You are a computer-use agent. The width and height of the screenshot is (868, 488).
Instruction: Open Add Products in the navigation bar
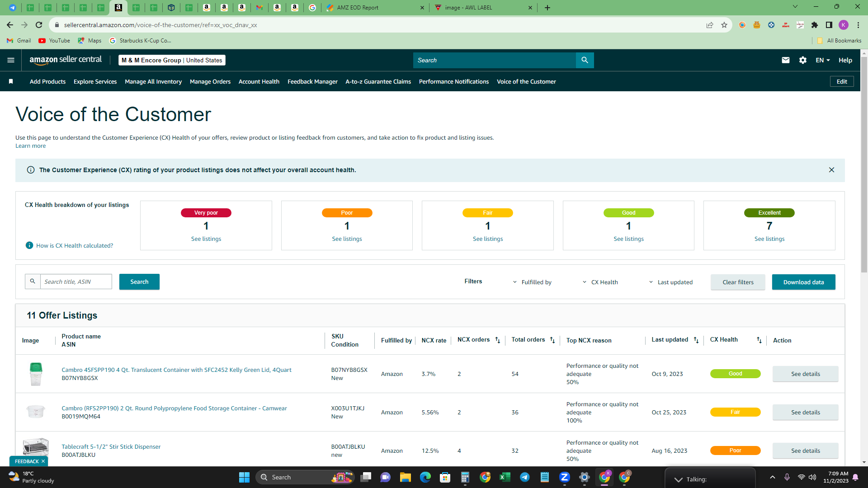click(x=47, y=81)
